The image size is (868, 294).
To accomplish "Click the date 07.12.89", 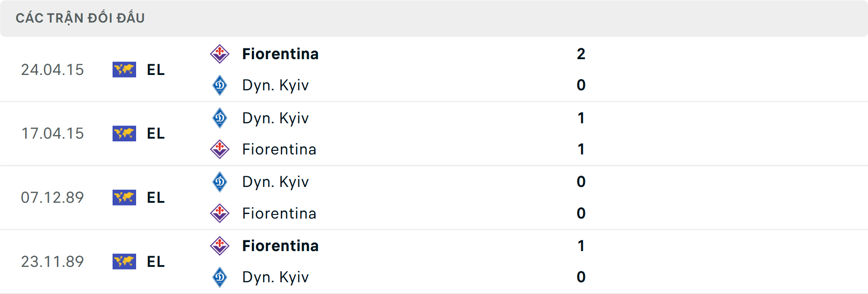I will click(52, 197).
